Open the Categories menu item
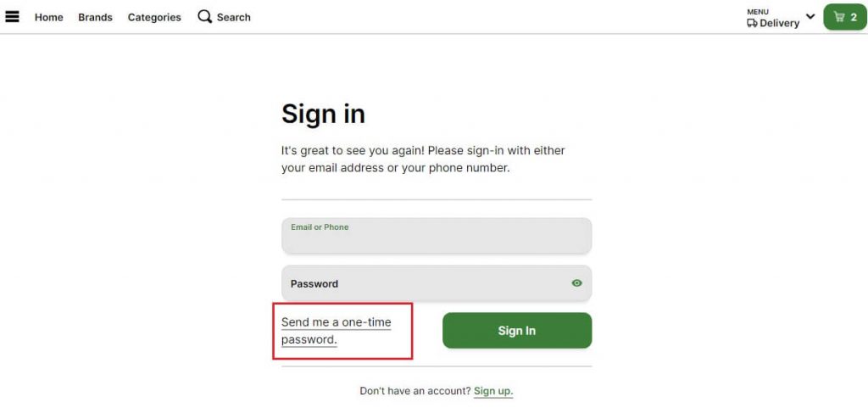Image resolution: width=868 pixels, height=408 pixels. pyautogui.click(x=154, y=17)
